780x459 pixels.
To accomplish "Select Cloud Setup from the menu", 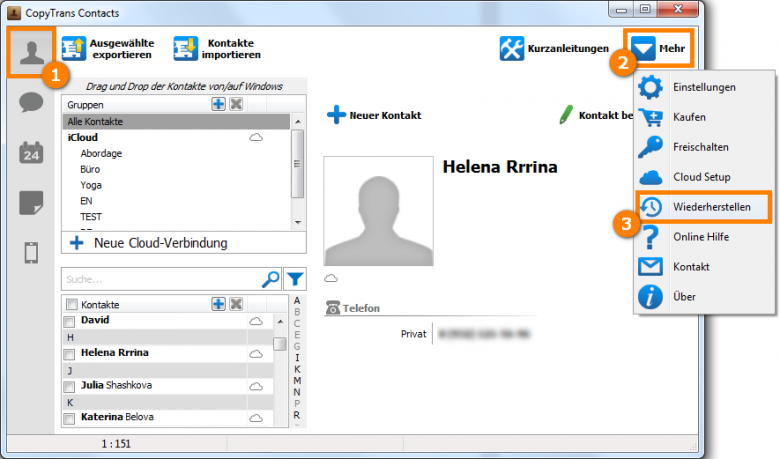I will point(704,177).
